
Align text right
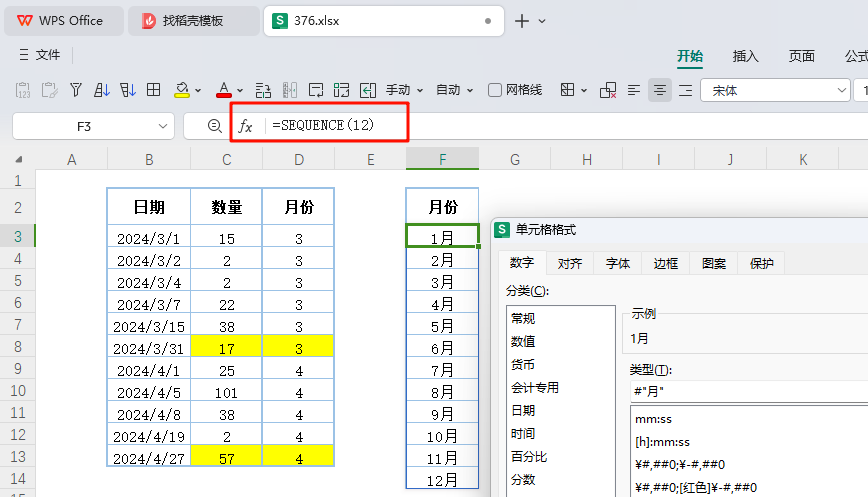coord(685,90)
